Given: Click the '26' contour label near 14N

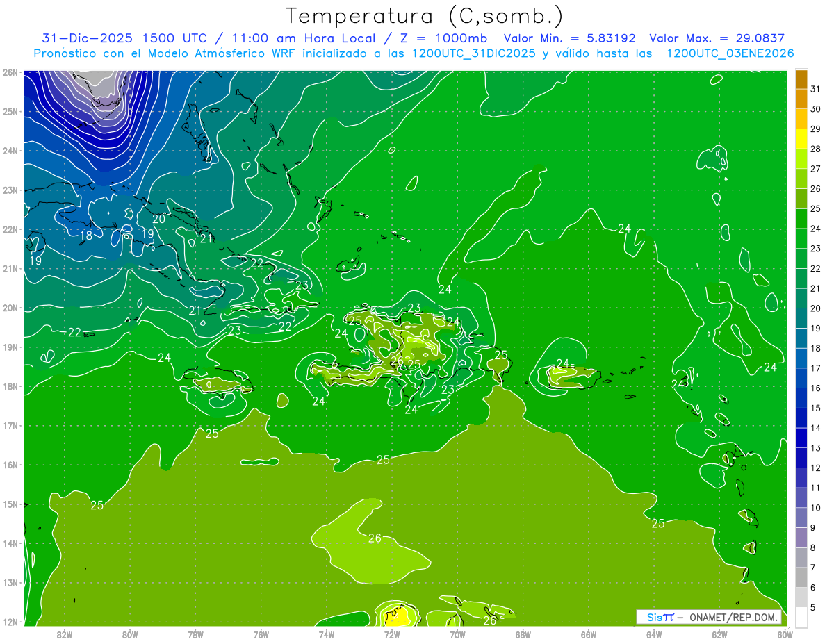Looking at the screenshot, I should [375, 538].
